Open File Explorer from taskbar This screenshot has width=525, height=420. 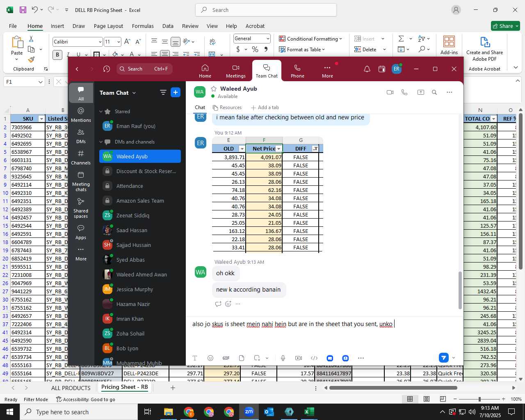pyautogui.click(x=169, y=412)
